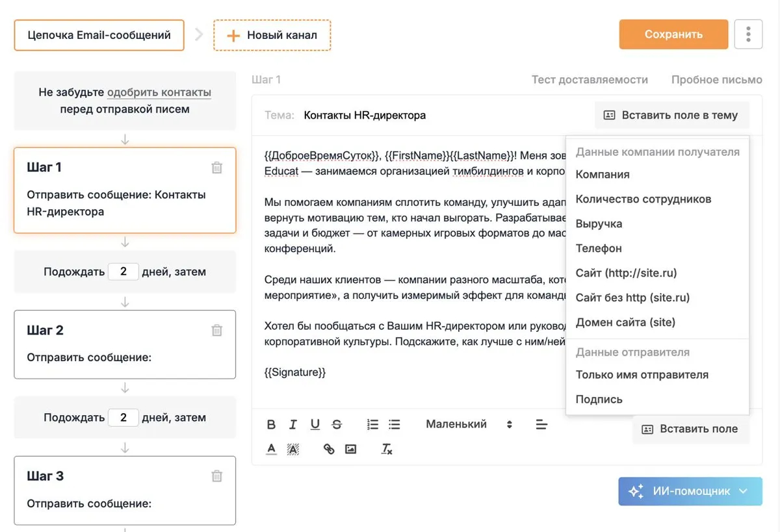Edit days wait field after Шаг 2

tap(123, 418)
